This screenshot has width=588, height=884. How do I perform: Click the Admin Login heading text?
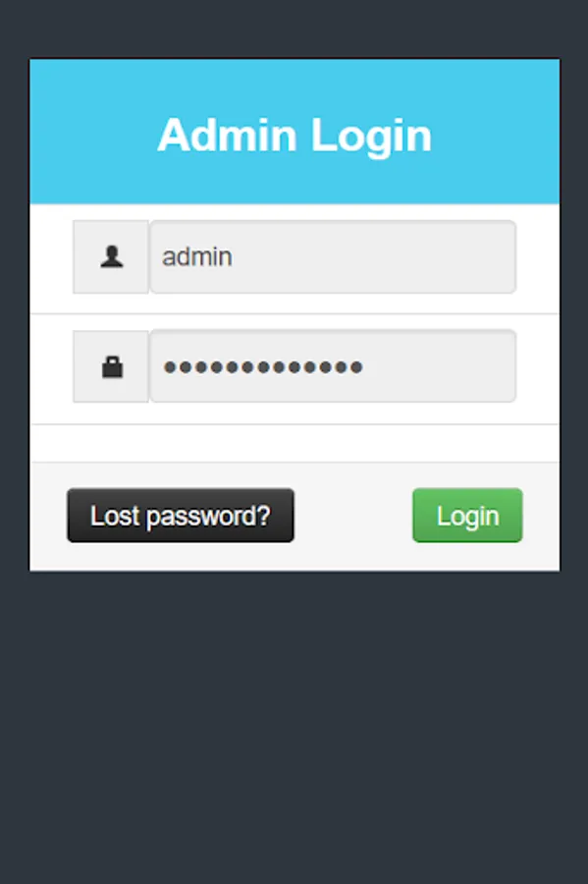click(294, 136)
